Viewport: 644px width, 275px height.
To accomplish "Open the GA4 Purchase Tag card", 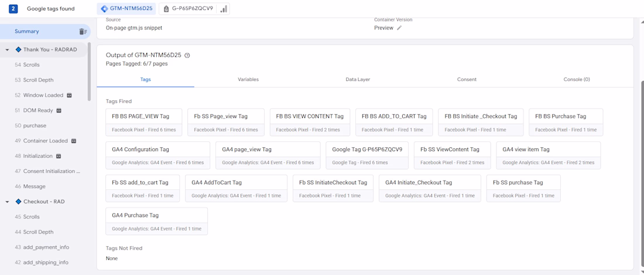I will click(x=156, y=221).
